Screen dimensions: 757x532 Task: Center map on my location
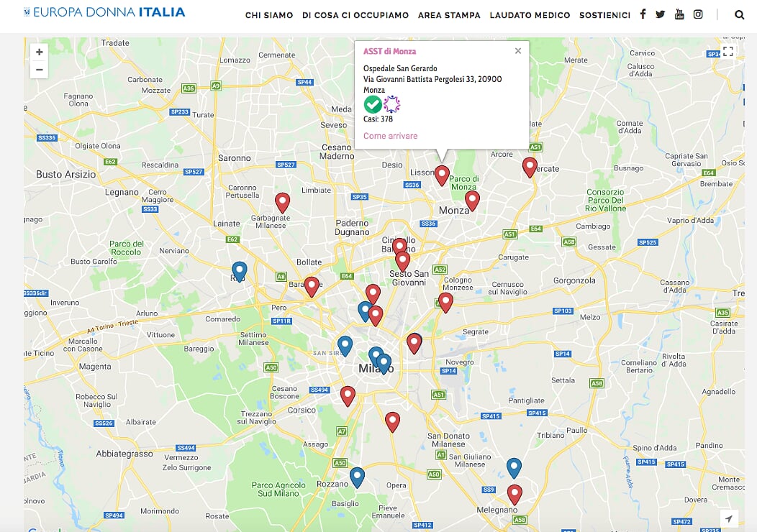(728, 518)
